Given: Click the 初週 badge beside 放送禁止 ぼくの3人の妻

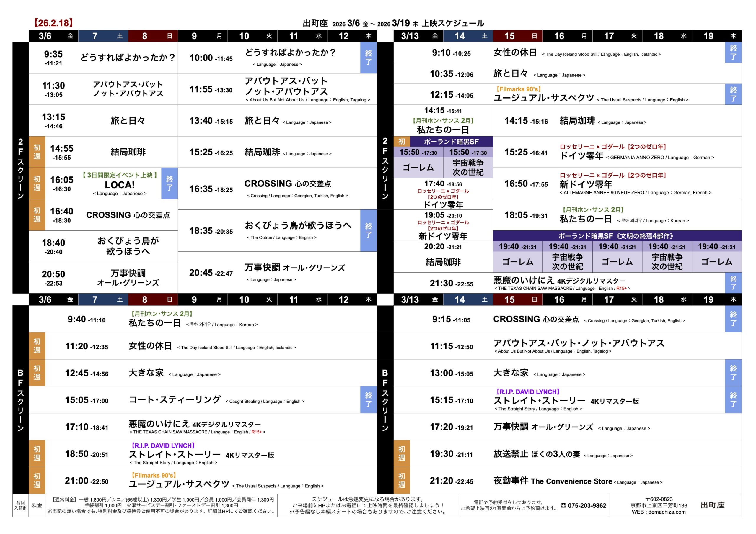Looking at the screenshot, I should coord(402,453).
